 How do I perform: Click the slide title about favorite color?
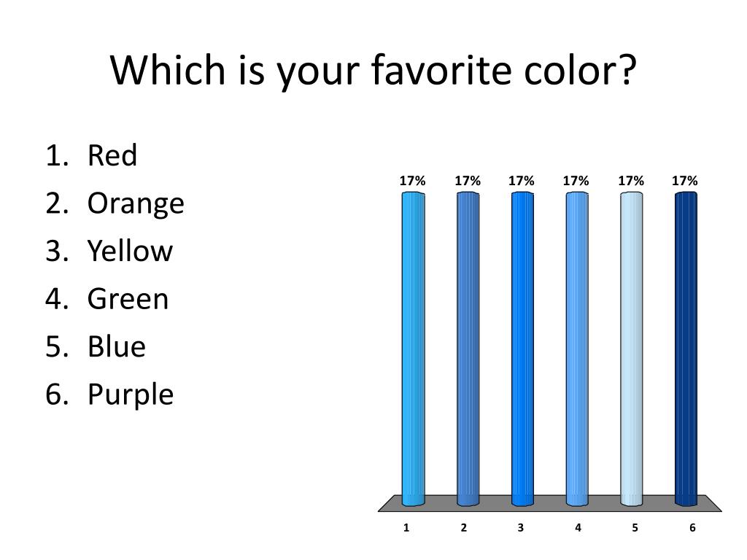point(373,71)
